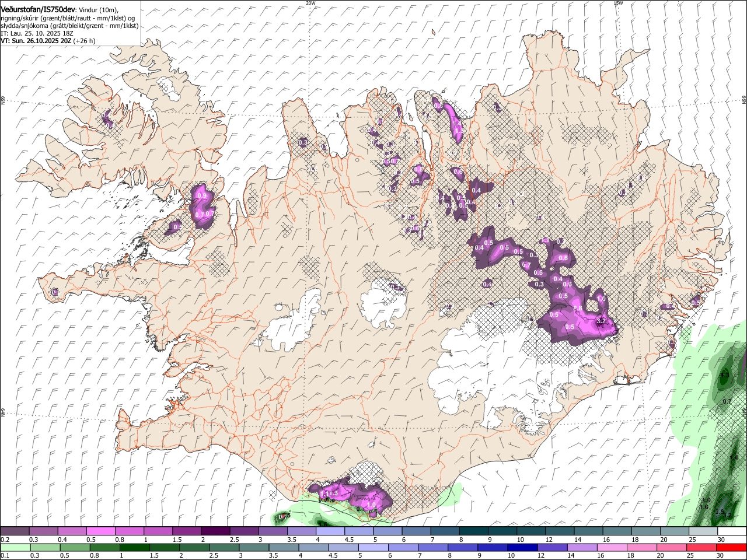Pick the light pink swatch at rain-scale 16

click(612, 547)
